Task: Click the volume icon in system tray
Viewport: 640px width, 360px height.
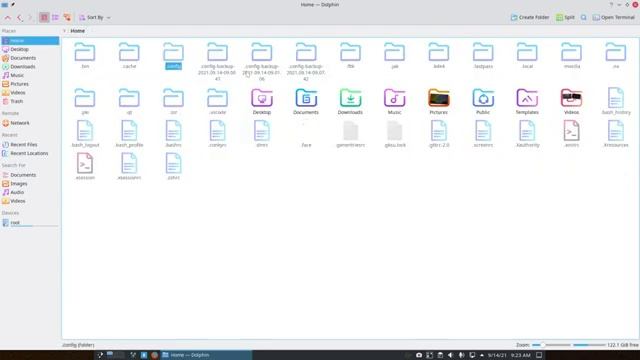Action: click(x=451, y=355)
